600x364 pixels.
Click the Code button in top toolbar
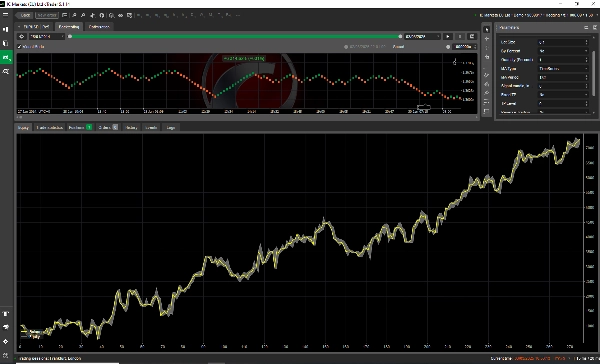click(x=25, y=15)
